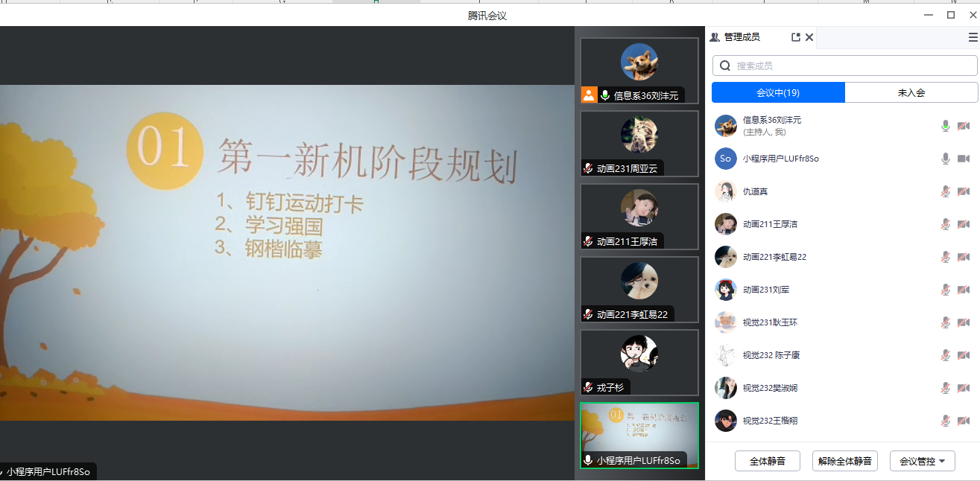Screen dimensions: 980x481
Task: Click the 搜索成员 search field
Action: 850,66
